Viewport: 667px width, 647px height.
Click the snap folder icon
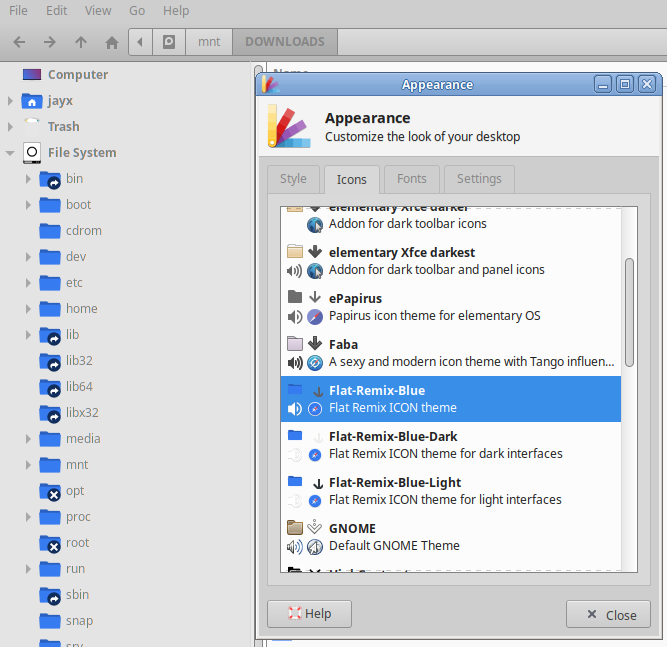50,621
